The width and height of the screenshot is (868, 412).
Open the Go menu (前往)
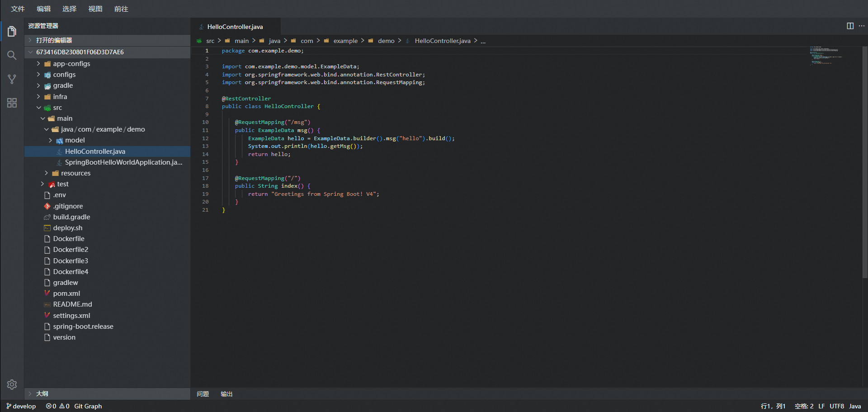click(121, 9)
